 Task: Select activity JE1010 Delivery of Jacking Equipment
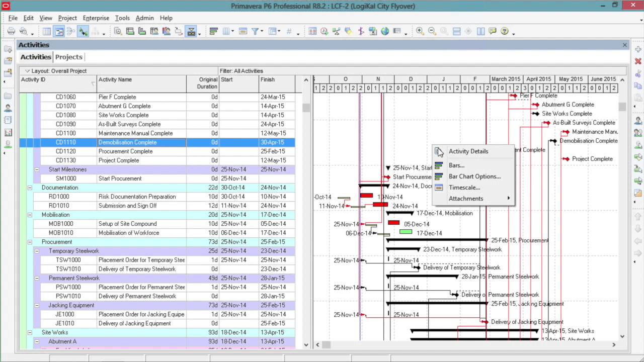coord(157,323)
